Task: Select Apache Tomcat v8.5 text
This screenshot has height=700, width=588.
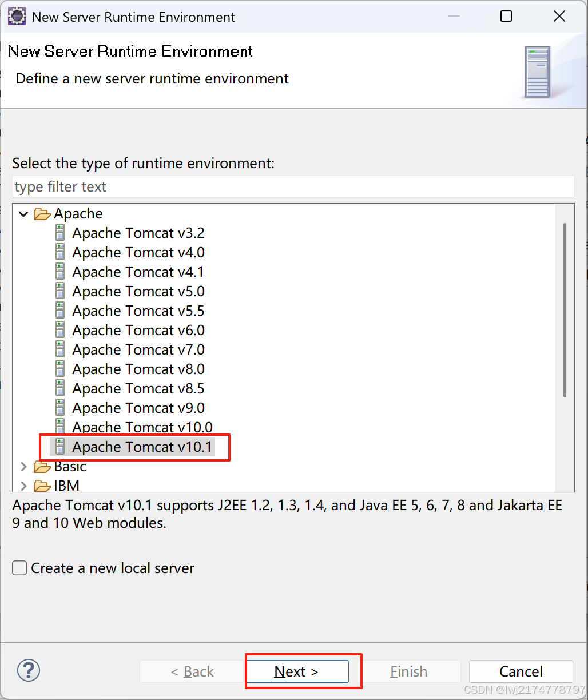Action: coord(138,388)
